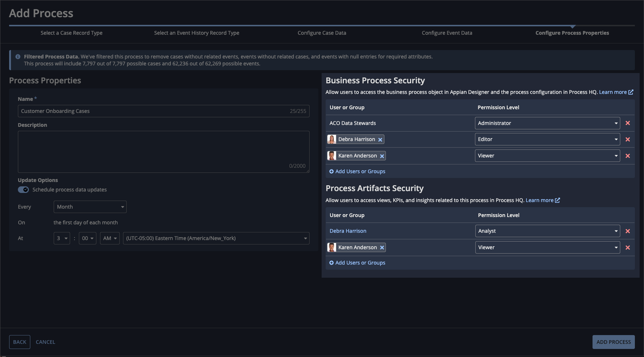Open Editor permission level dropdown
The width and height of the screenshot is (644, 357).
(547, 139)
